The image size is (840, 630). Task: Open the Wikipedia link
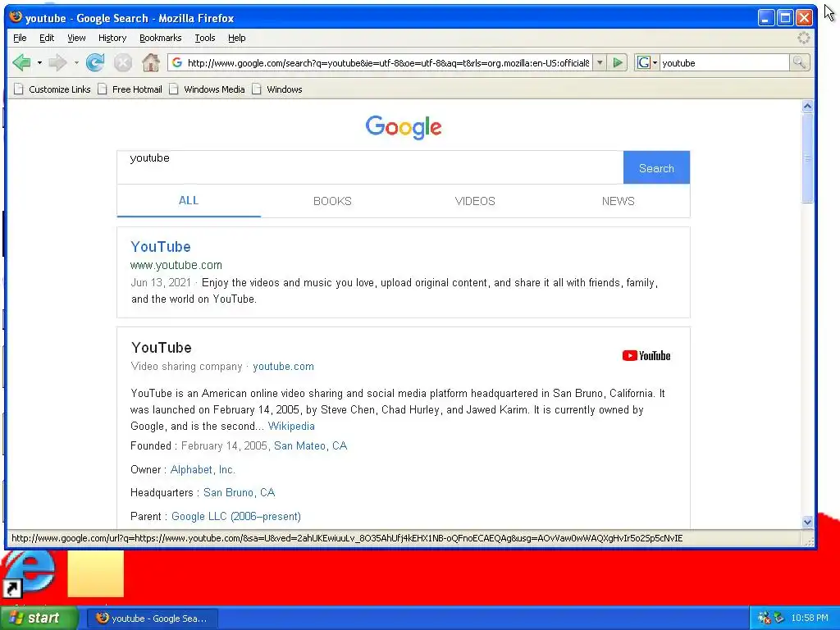[x=291, y=427]
